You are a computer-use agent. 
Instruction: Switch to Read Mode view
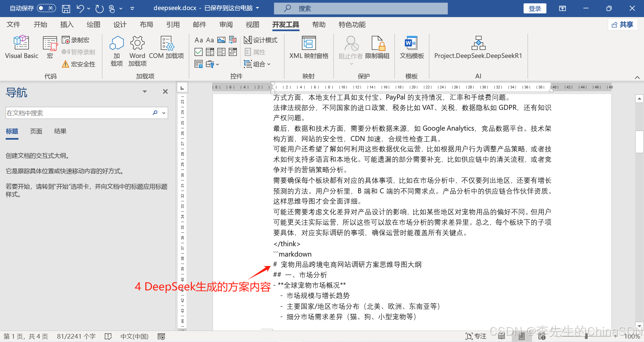pyautogui.click(x=501, y=336)
